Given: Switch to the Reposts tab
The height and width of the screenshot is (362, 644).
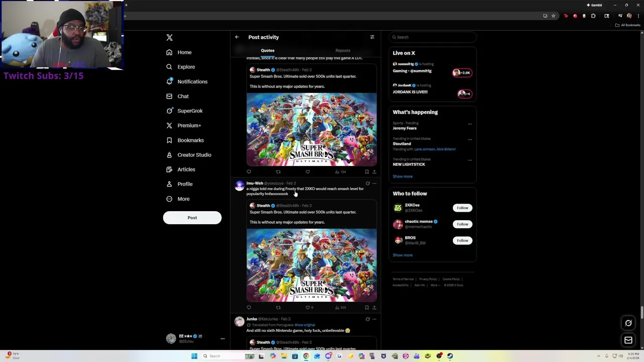Looking at the screenshot, I should [x=343, y=50].
